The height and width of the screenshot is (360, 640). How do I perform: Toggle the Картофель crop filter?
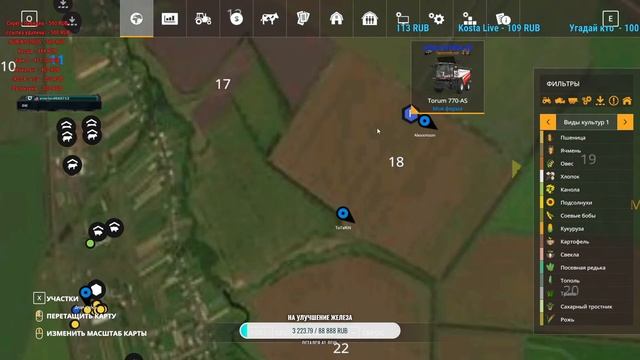[587, 242]
